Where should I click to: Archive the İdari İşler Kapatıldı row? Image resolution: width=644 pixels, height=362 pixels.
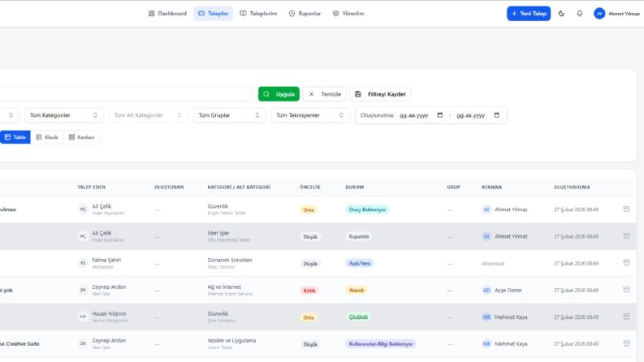click(x=626, y=236)
